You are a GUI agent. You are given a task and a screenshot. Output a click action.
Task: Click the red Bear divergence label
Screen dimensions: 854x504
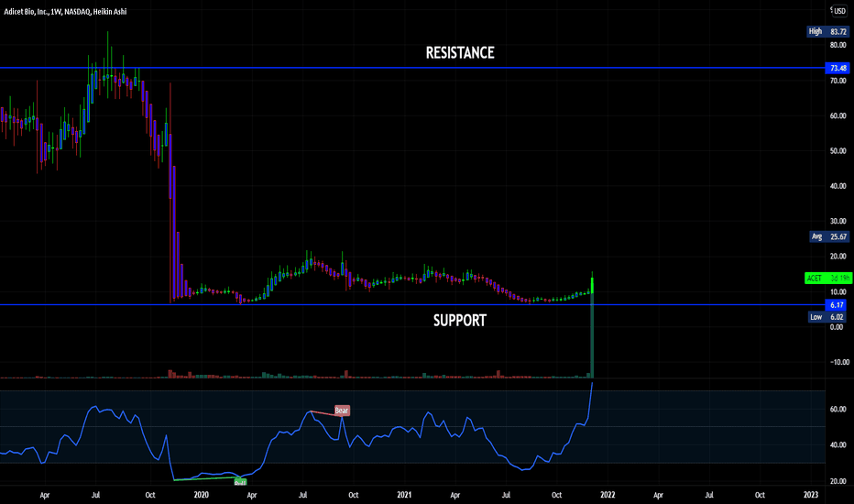[342, 411]
